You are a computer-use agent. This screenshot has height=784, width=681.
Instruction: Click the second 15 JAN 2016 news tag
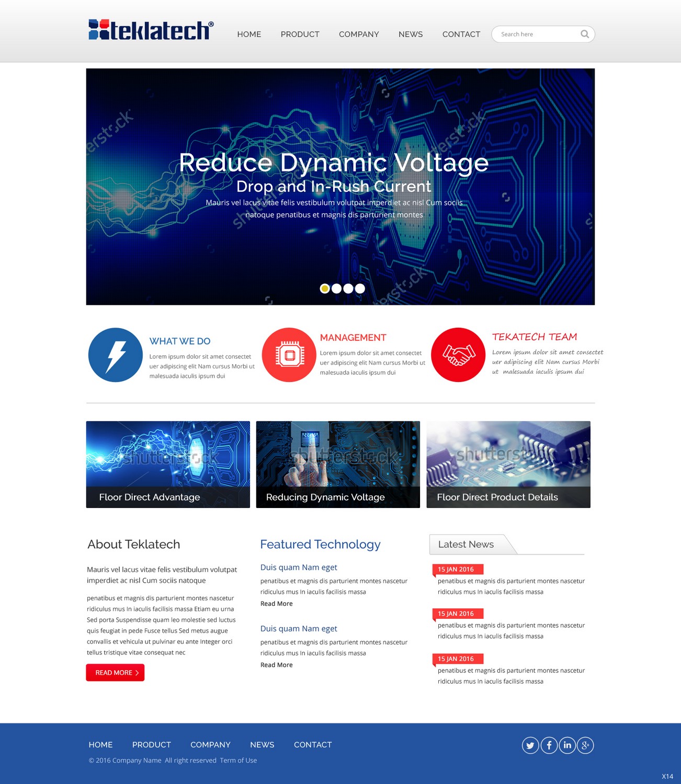click(x=458, y=614)
